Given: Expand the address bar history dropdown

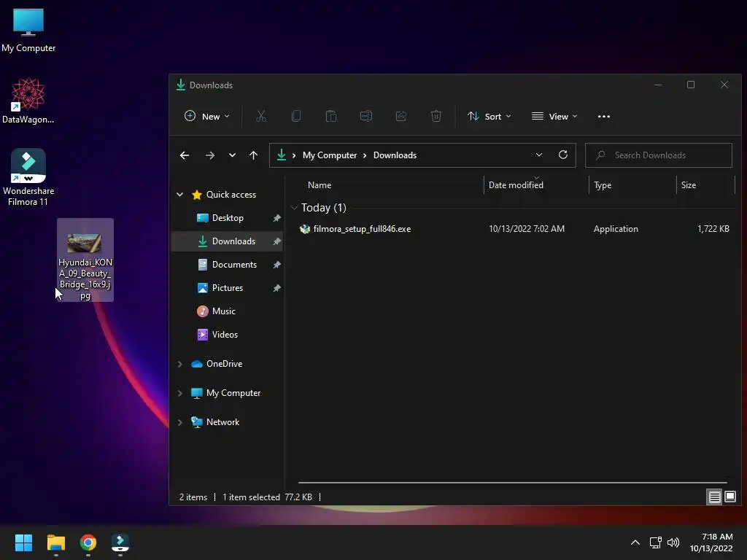Looking at the screenshot, I should click(539, 155).
